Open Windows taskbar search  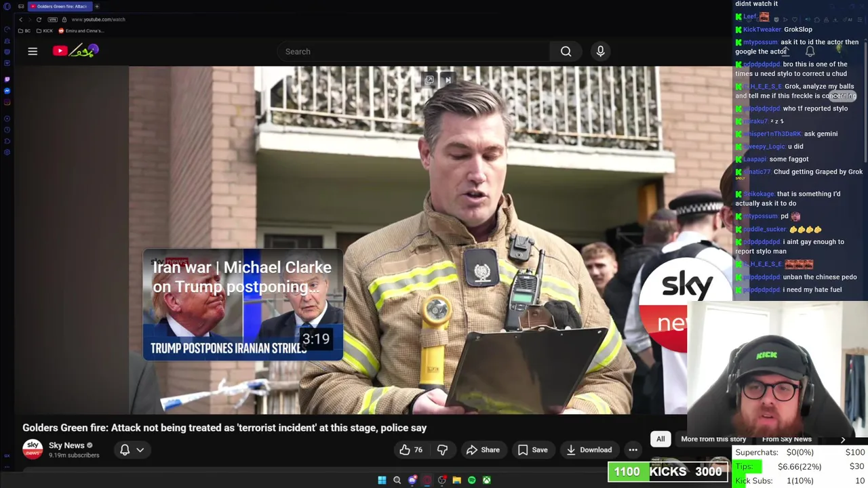pyautogui.click(x=397, y=480)
